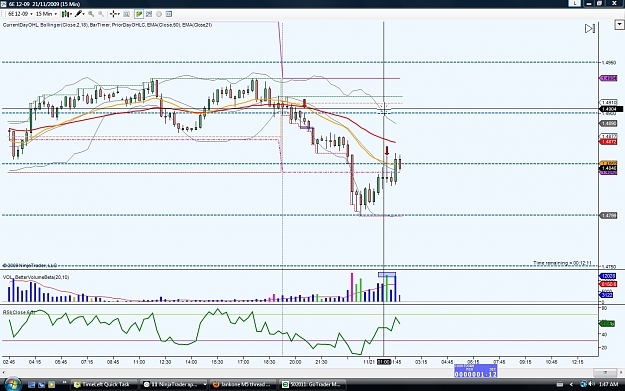Click the Time remaining bar timer text
Viewport: 625px width, 391px height.
pos(562,263)
